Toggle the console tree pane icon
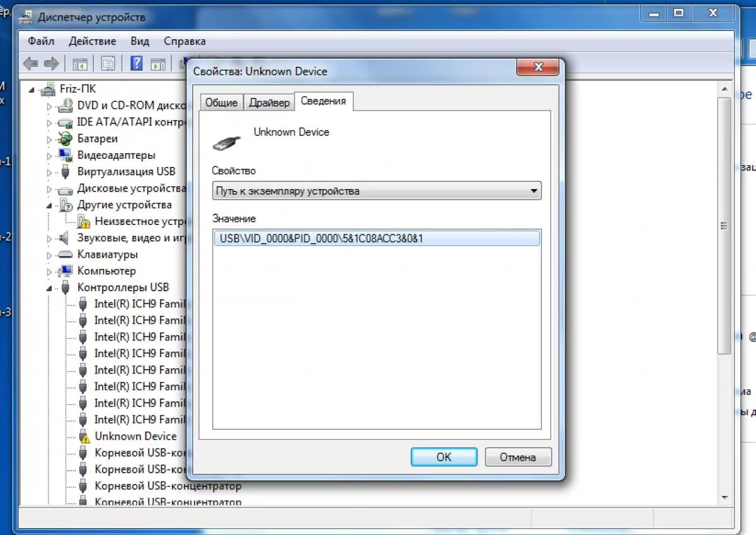Screen dimensions: 756x535 point(79,63)
